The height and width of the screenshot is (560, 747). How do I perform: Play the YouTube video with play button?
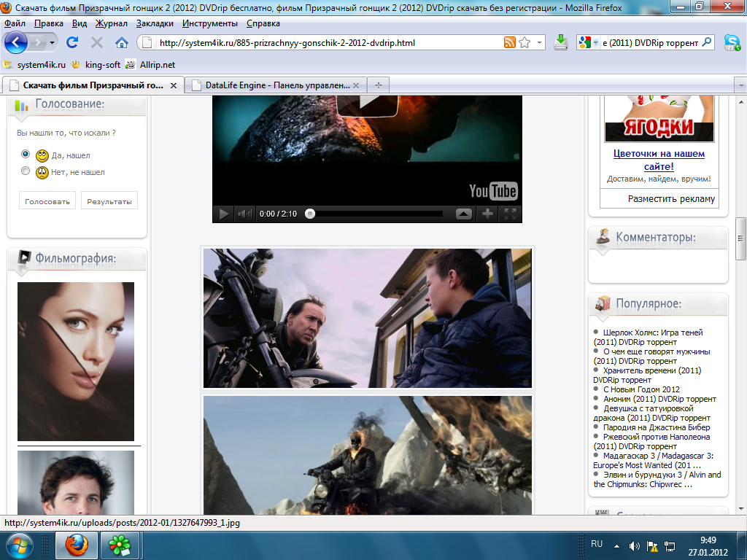click(223, 214)
